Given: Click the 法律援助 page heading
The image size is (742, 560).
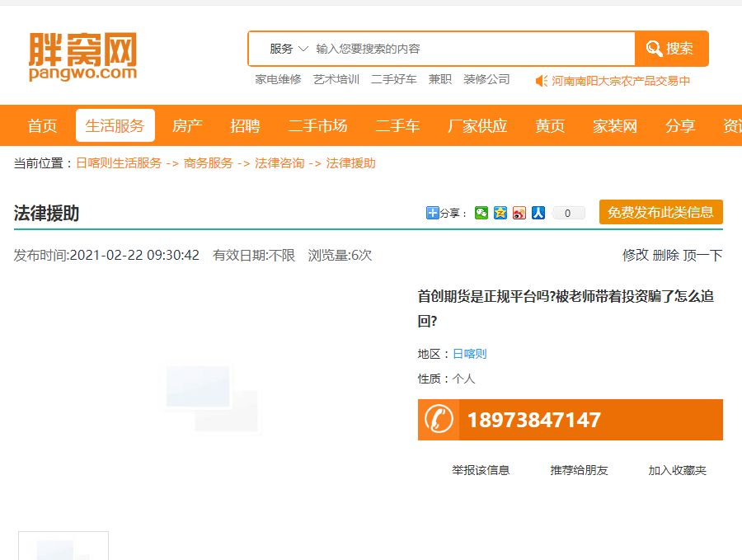Looking at the screenshot, I should (46, 213).
